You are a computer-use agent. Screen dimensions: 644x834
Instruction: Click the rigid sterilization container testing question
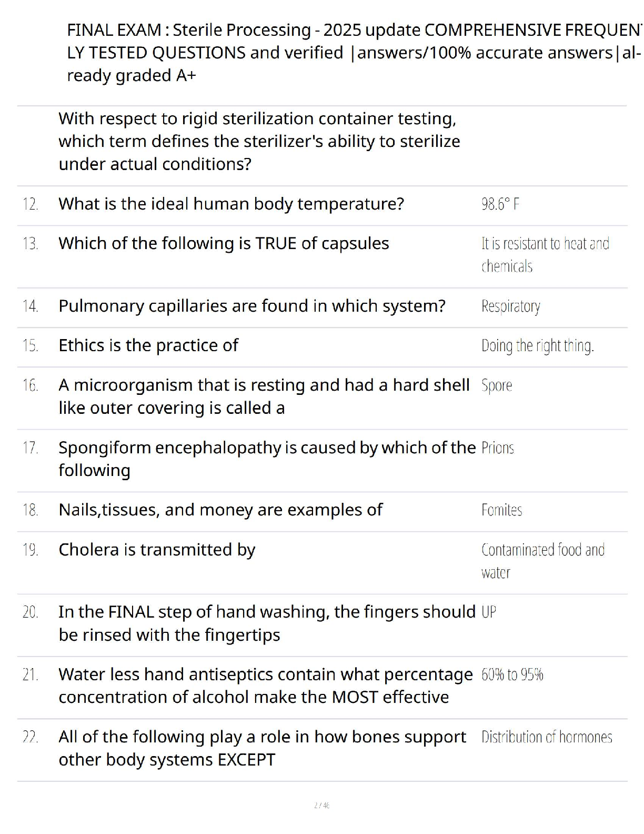click(x=259, y=141)
